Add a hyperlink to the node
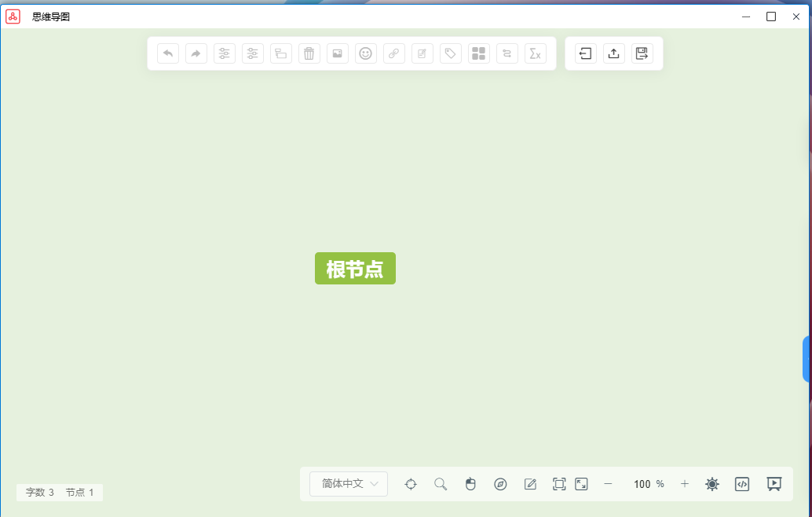This screenshot has width=812, height=517. point(393,53)
